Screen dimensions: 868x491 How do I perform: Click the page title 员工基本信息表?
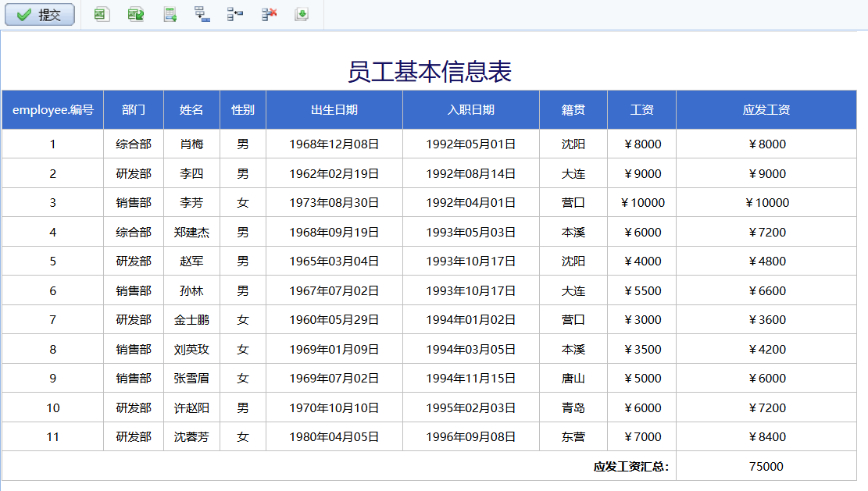tap(430, 72)
